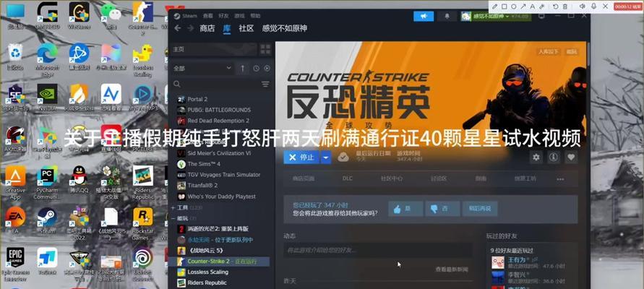This screenshot has height=289, width=644.
Task: Open the 感觉不如原神 profile tab
Action: click(x=284, y=28)
